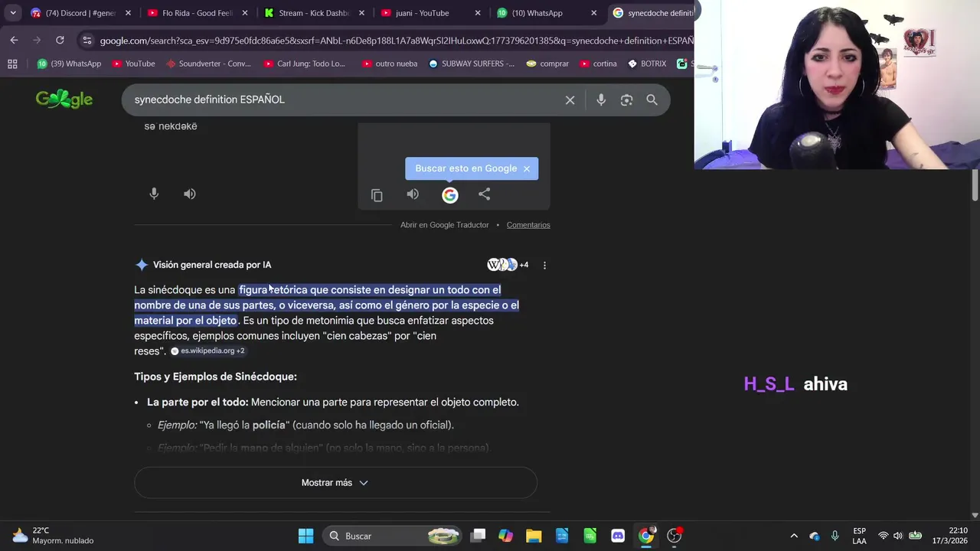Switch to the Discord browser tab

(80, 13)
